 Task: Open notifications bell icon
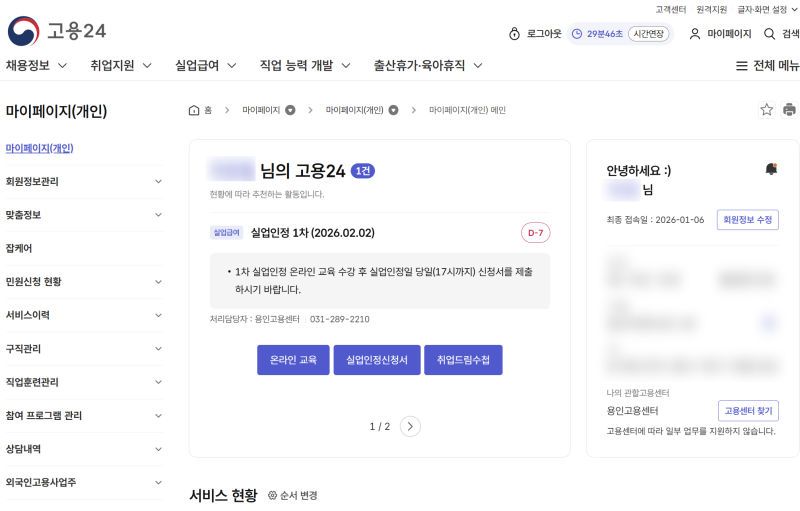pos(771,169)
